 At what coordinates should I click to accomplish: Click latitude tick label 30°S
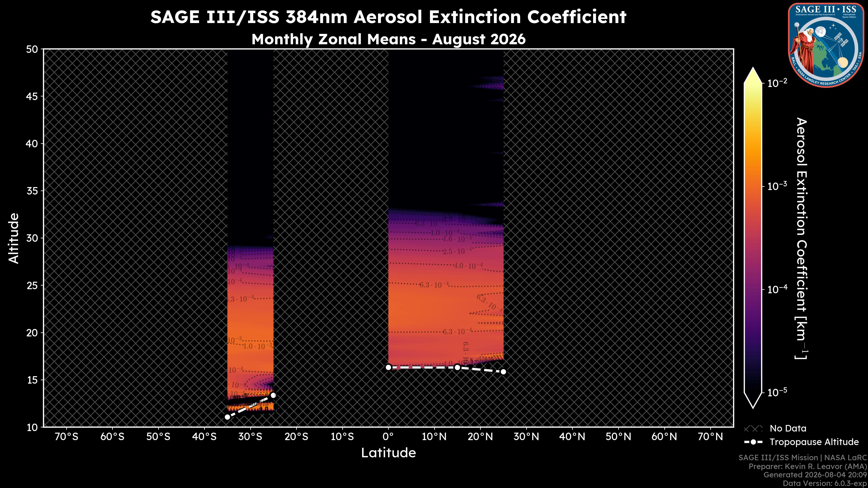[x=250, y=437]
